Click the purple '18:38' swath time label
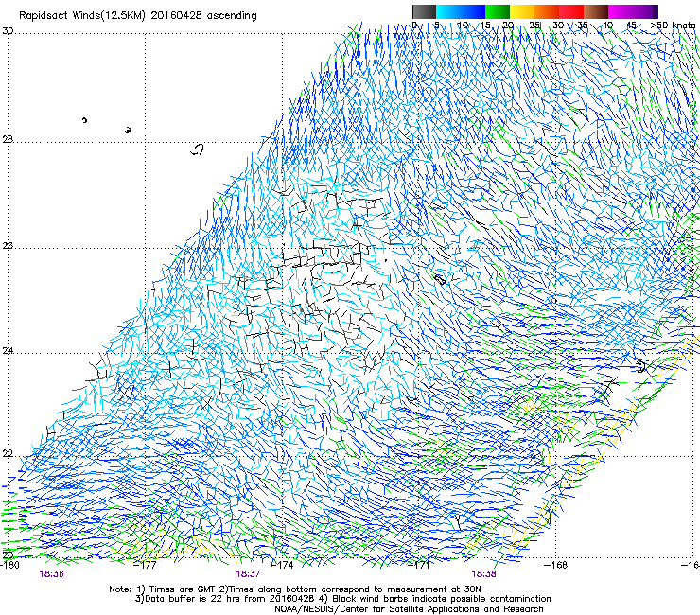 (484, 574)
